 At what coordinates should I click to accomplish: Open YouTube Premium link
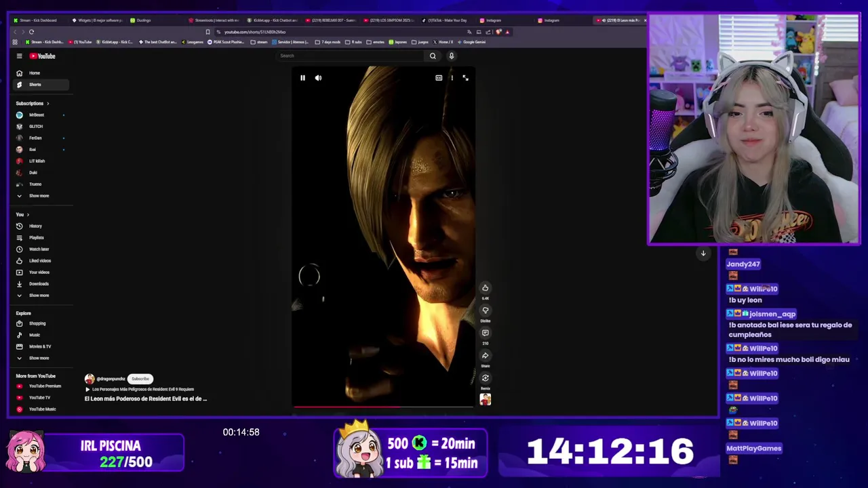[40, 386]
